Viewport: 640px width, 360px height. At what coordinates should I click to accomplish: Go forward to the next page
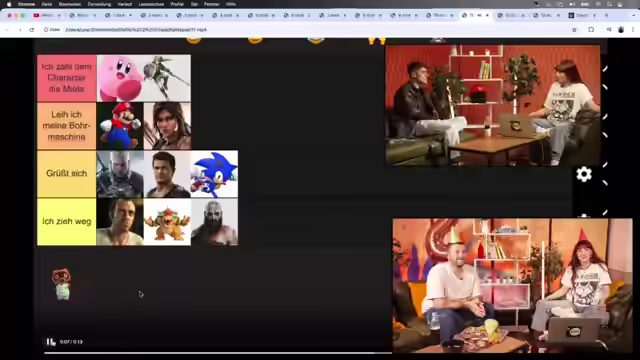pyautogui.click(x=20, y=30)
